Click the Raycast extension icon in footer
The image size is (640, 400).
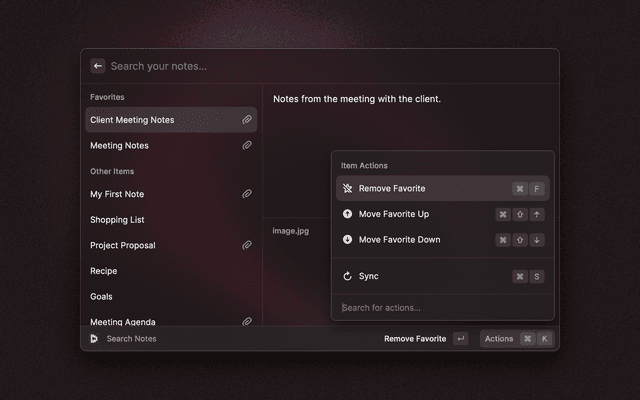[93, 339]
